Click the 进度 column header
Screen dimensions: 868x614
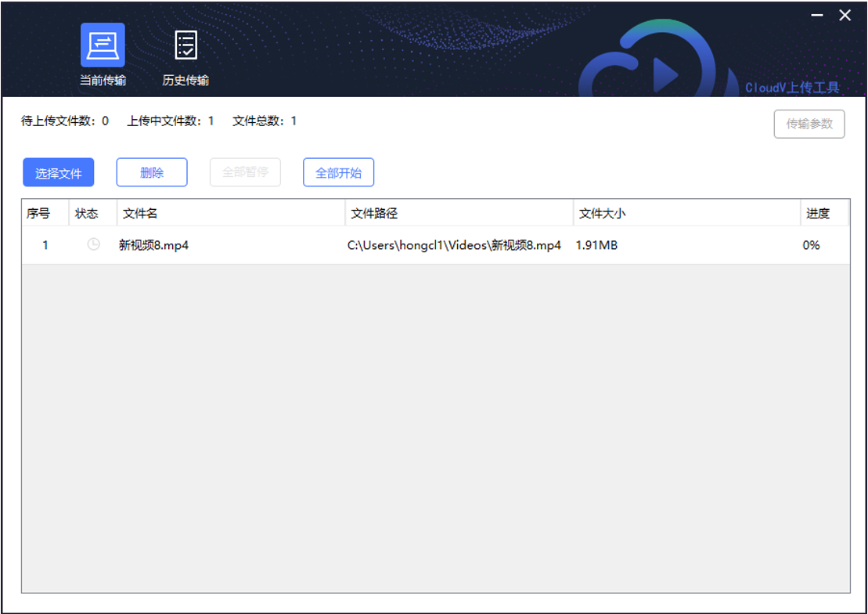pos(825,213)
